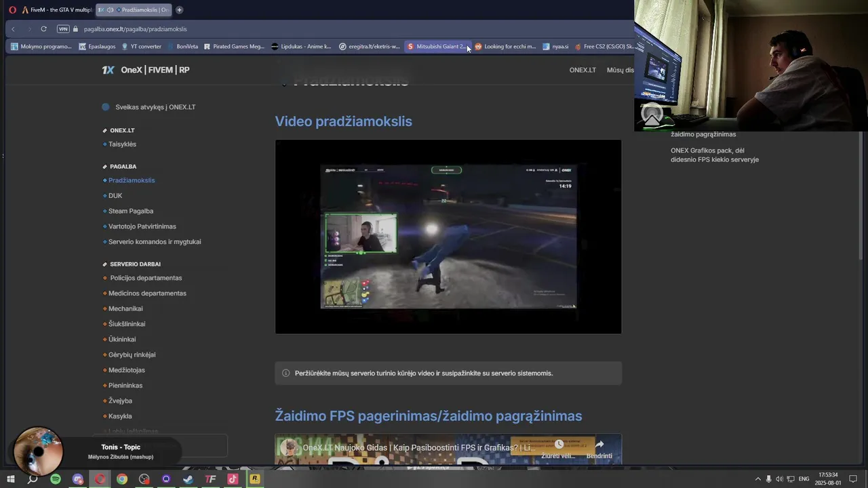Image resolution: width=868 pixels, height=488 pixels.
Task: Open Mechanikai sidebar item
Action: 125,308
